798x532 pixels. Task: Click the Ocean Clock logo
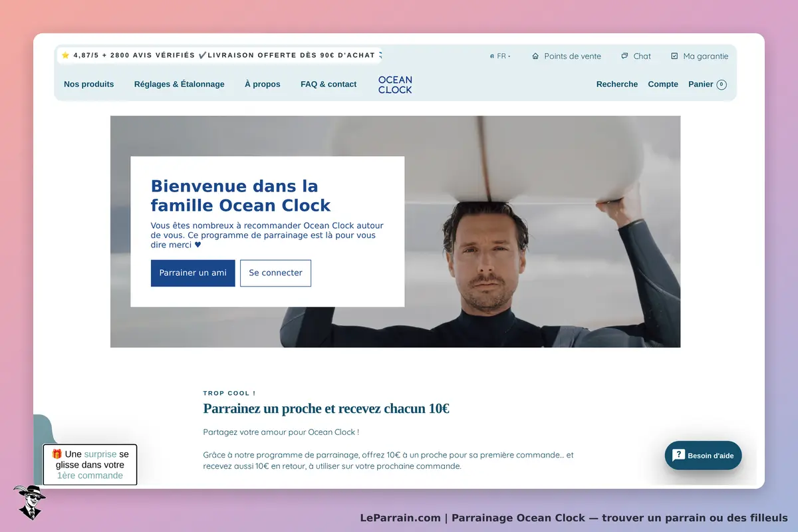pos(395,84)
